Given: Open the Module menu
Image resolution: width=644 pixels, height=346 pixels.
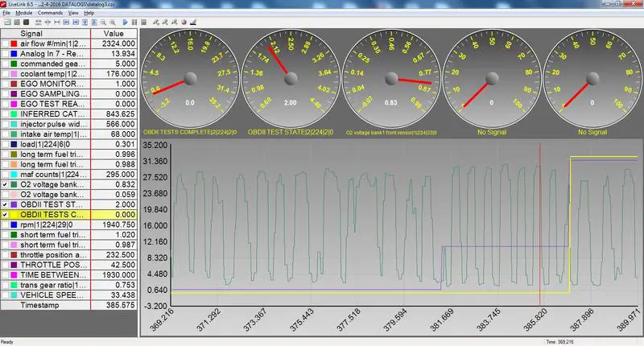Looking at the screenshot, I should point(24,13).
